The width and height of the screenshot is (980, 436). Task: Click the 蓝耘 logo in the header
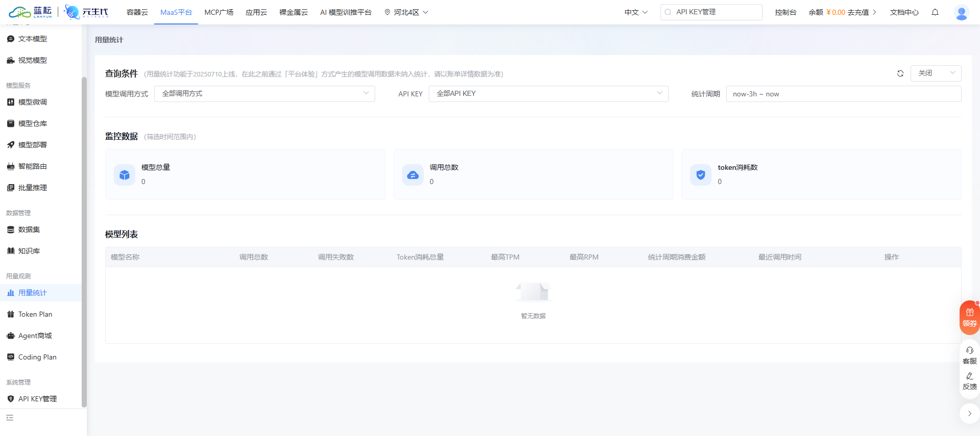click(31, 12)
